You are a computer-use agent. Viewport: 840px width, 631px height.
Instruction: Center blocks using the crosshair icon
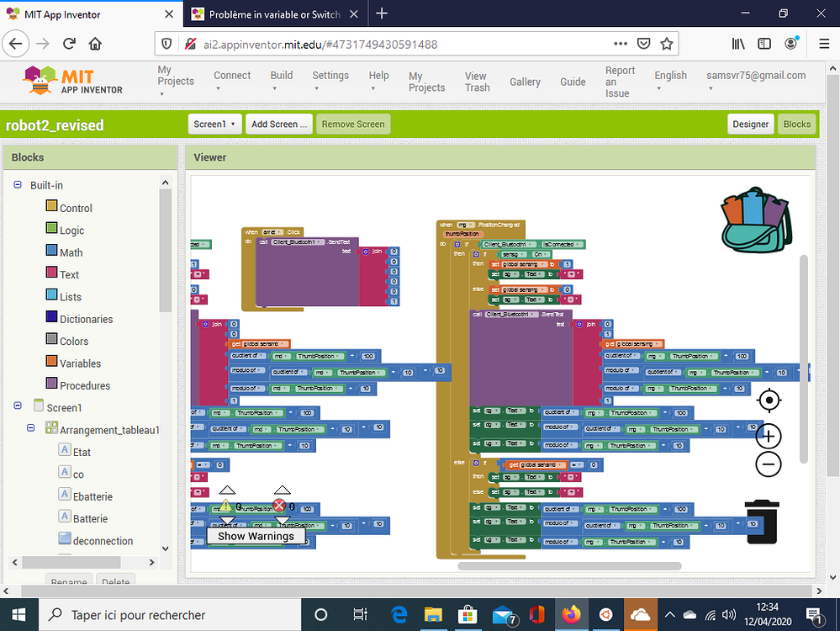(769, 400)
